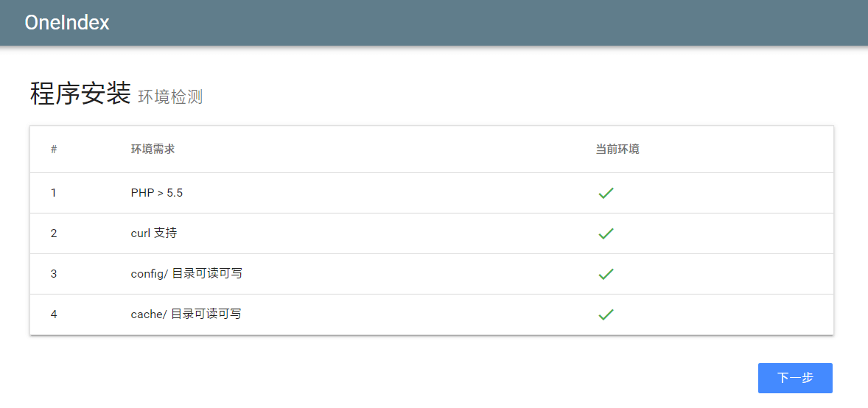The image size is (868, 408).
Task: Click the 环境检测 subtitle text
Action: 170,97
